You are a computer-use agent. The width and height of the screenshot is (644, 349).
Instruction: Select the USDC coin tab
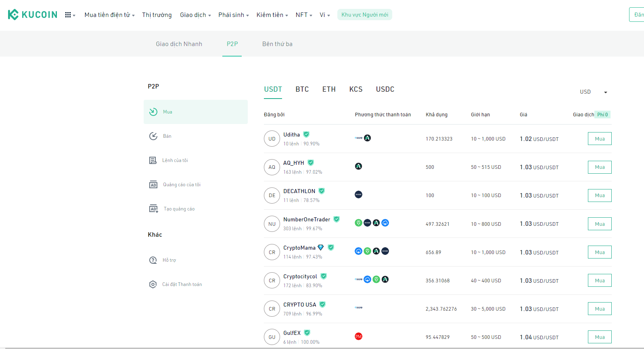pyautogui.click(x=385, y=89)
